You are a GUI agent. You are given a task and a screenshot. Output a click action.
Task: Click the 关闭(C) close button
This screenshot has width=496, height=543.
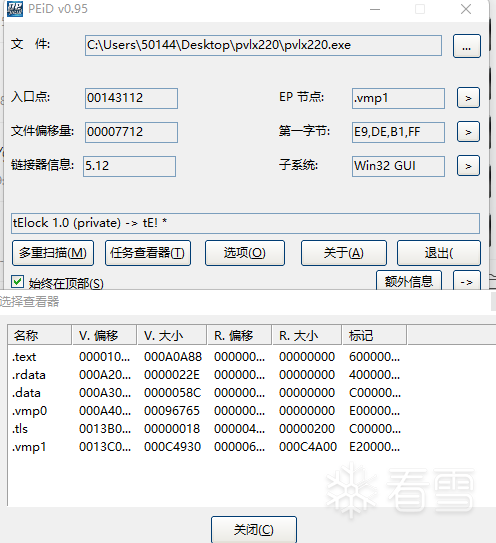[x=254, y=529]
